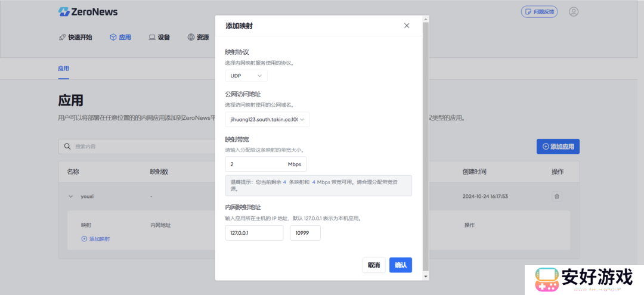Viewport: 644px width, 295px height.
Task: Close the 添加映射 dialog with X
Action: 407,26
